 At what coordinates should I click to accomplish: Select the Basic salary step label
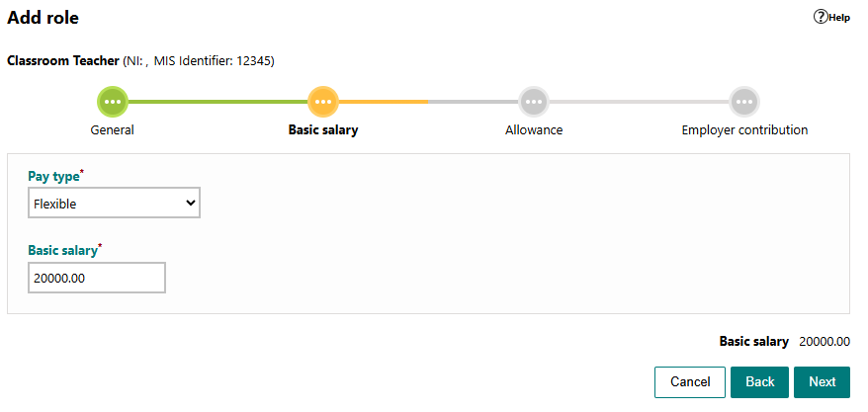tap(323, 130)
